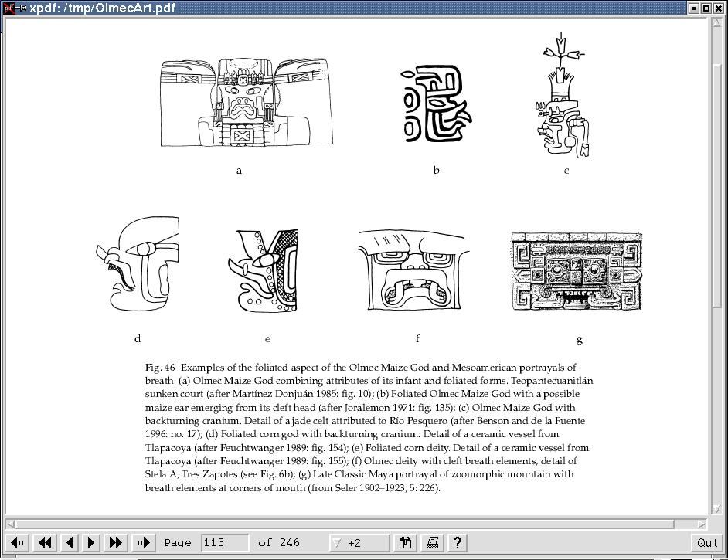Click the vertical scrollbar up arrow
This screenshot has height=560, width=728.
tap(717, 22)
